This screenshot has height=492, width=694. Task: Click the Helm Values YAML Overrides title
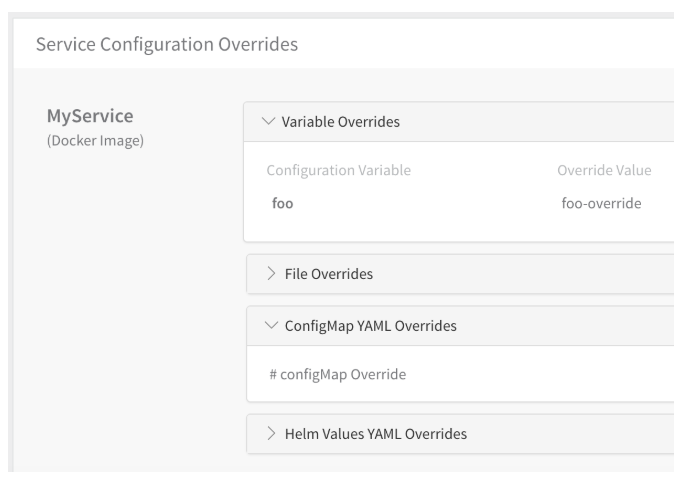pyautogui.click(x=376, y=434)
